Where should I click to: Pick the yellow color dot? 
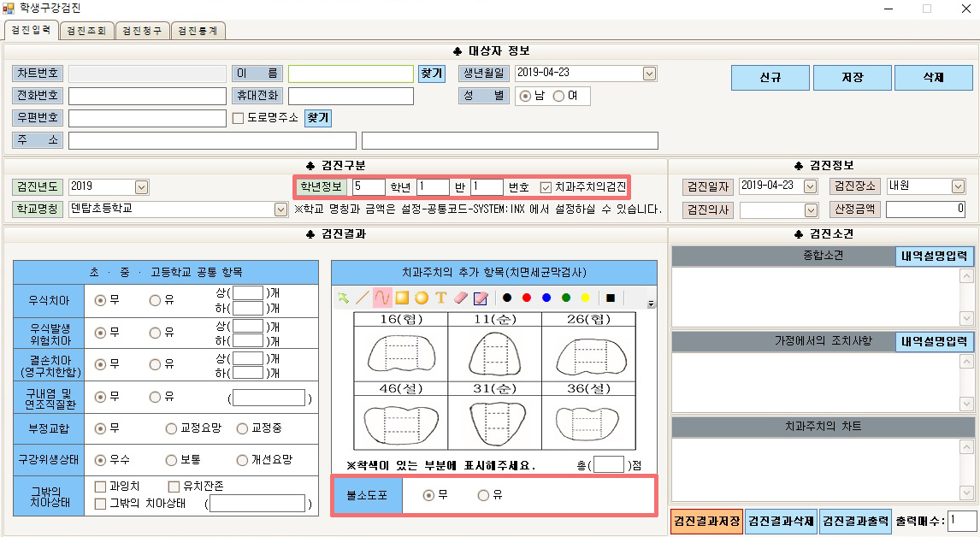coord(585,298)
